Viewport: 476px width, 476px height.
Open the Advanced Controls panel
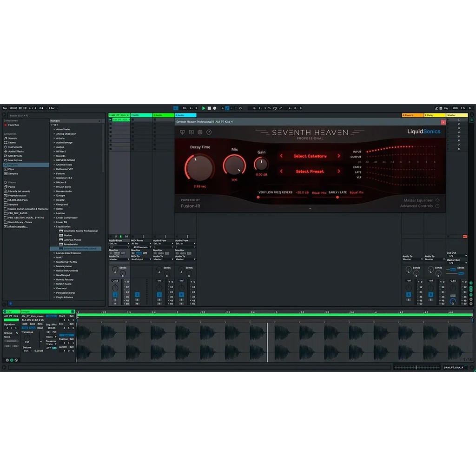[x=420, y=206]
